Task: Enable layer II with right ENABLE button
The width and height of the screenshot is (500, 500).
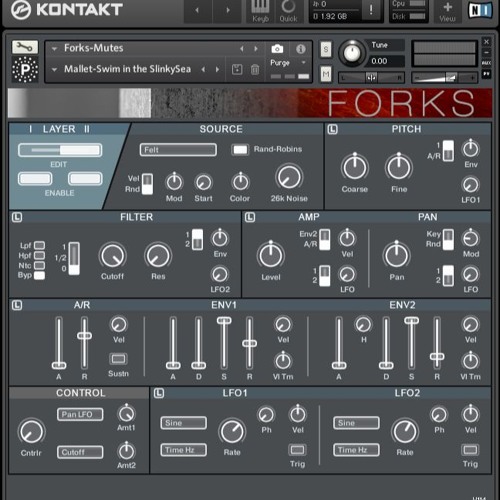Action: click(x=85, y=179)
